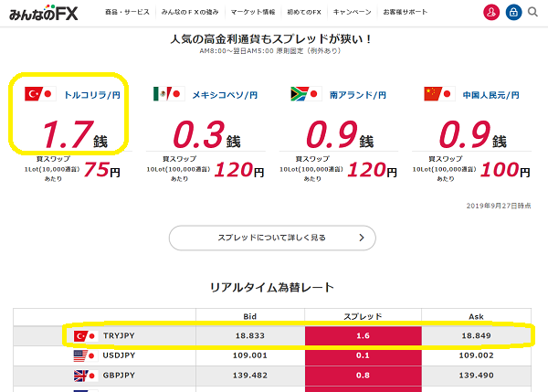Click the 2019年9月27日時点 date note
Viewport: 548px width, 392px height.
point(499,206)
